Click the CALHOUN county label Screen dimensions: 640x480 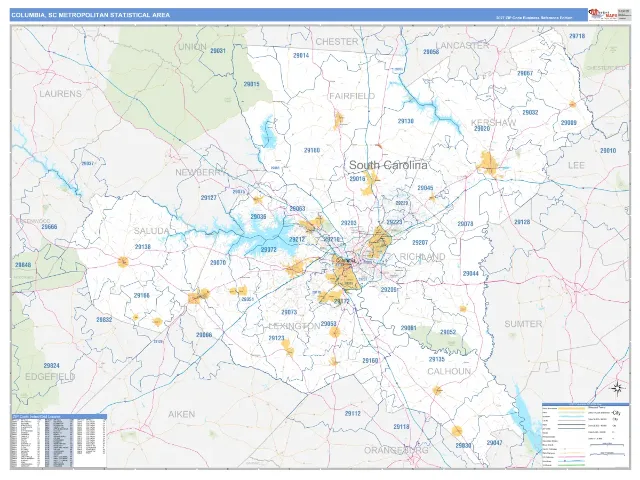tap(449, 371)
